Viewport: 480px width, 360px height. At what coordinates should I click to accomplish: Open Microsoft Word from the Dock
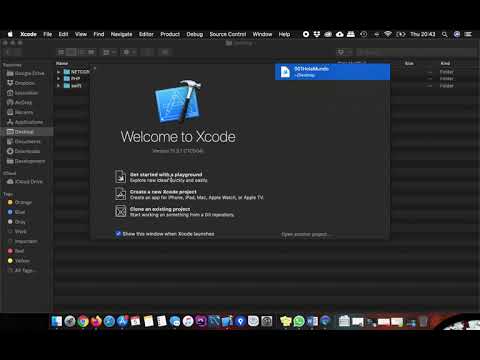tap(312, 321)
